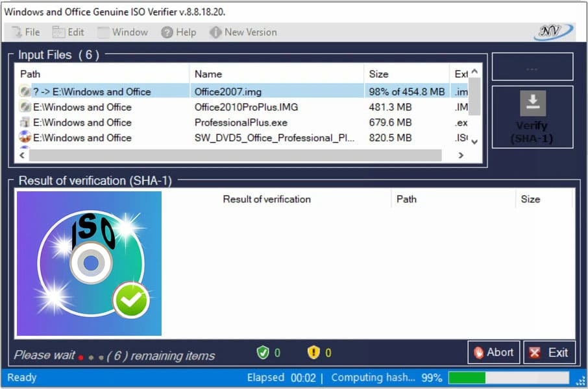The width and height of the screenshot is (588, 389).
Task: Click the Window menu icon
Action: [x=103, y=32]
